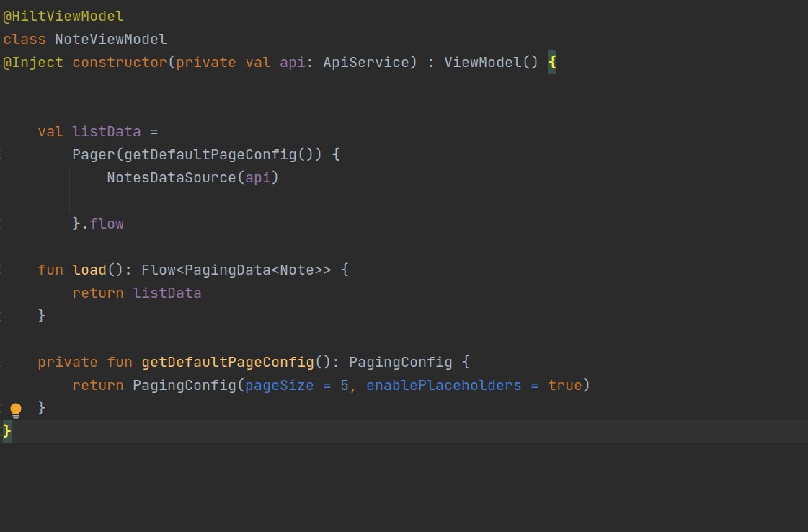808x532 pixels.
Task: Collapse the load function fold marker
Action: (x=1, y=270)
